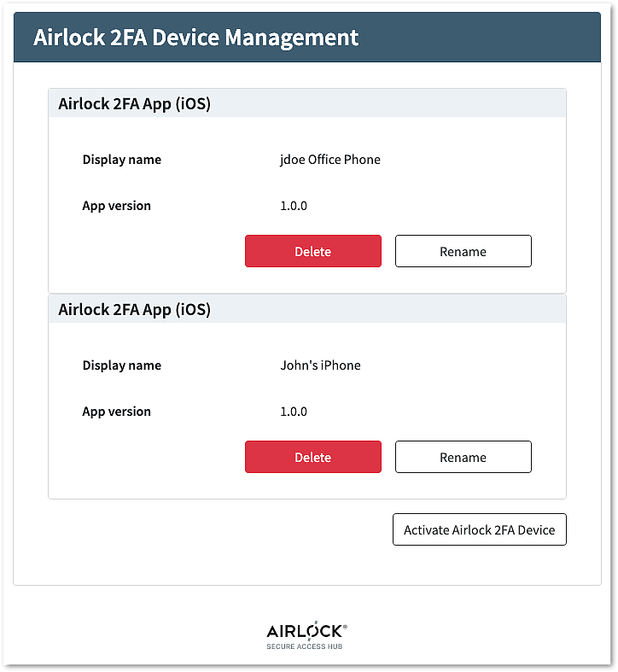Image resolution: width=618 pixels, height=672 pixels.
Task: Delete the jdoe Office Phone device
Action: click(312, 252)
